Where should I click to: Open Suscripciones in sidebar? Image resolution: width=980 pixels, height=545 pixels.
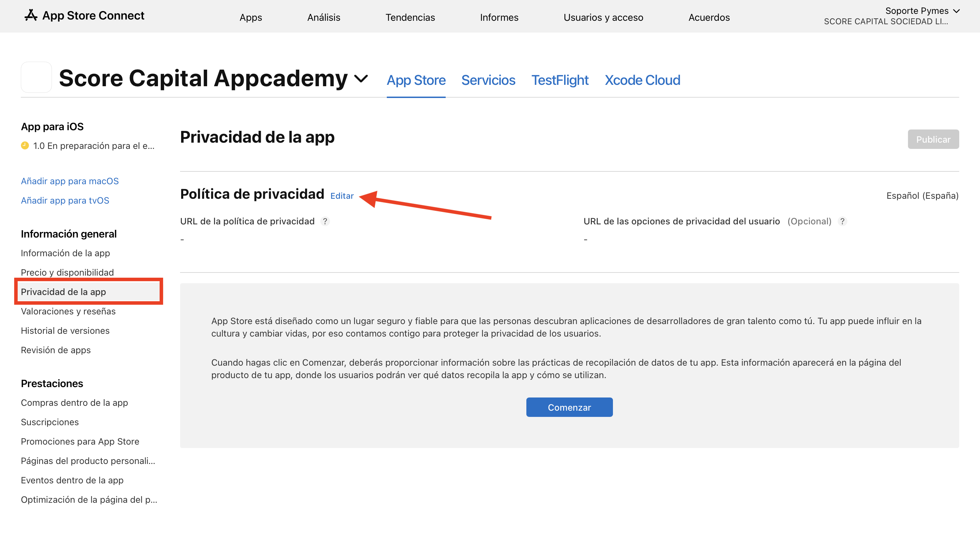[x=50, y=422]
